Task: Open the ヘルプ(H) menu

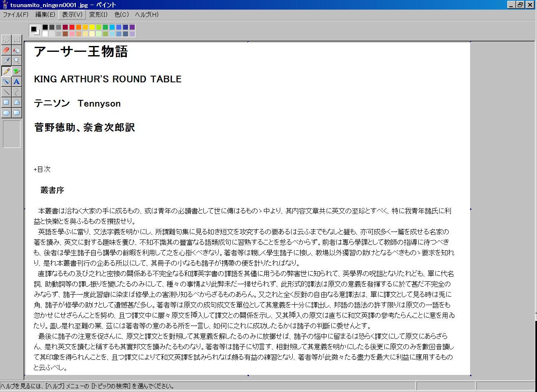Action: (147, 15)
